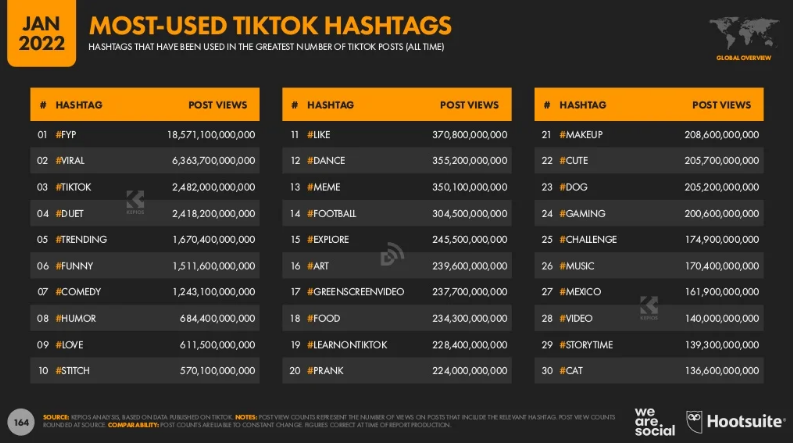This screenshot has height=443, width=793.
Task: Click the JAN 2022 date badge
Action: 41,33
